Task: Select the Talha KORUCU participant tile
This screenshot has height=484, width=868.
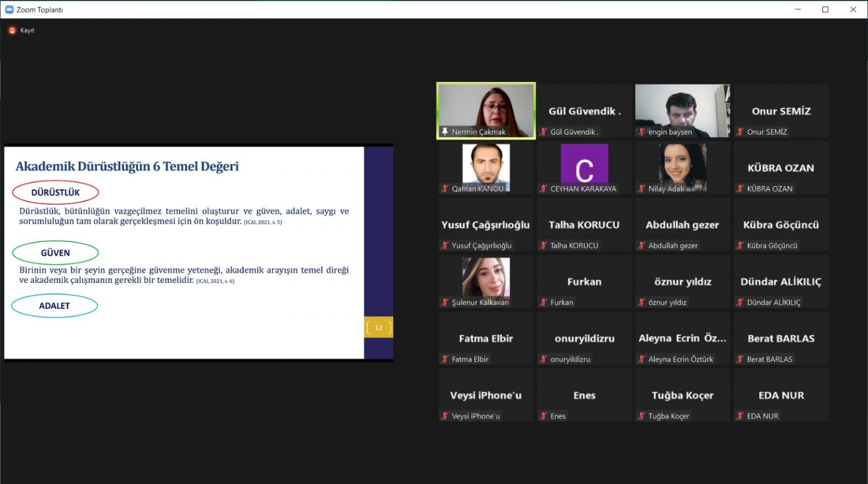Action: point(584,225)
